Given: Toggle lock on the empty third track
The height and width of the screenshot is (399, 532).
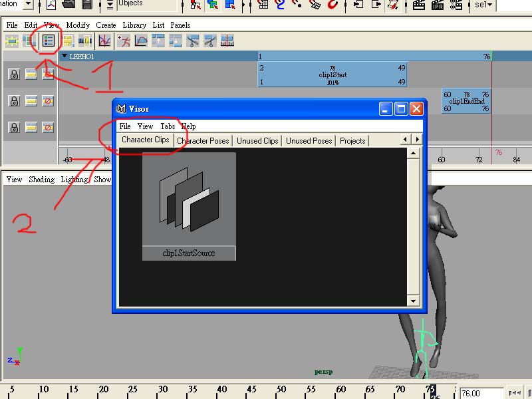Looking at the screenshot, I should (14, 128).
